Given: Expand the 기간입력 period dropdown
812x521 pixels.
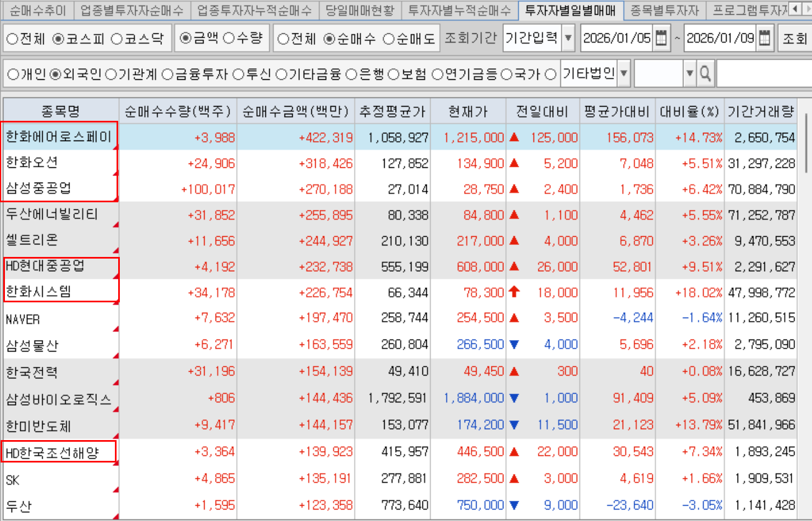Looking at the screenshot, I should click(568, 38).
